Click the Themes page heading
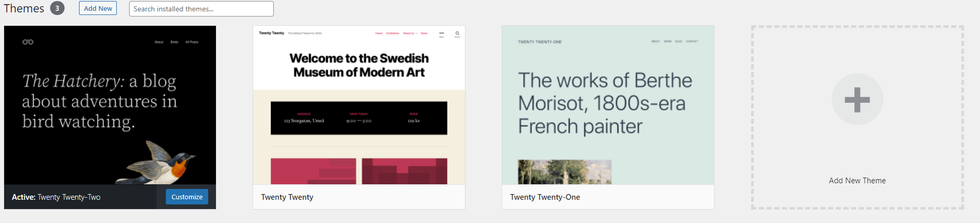Viewport: 980px width, 223px height. click(x=24, y=8)
